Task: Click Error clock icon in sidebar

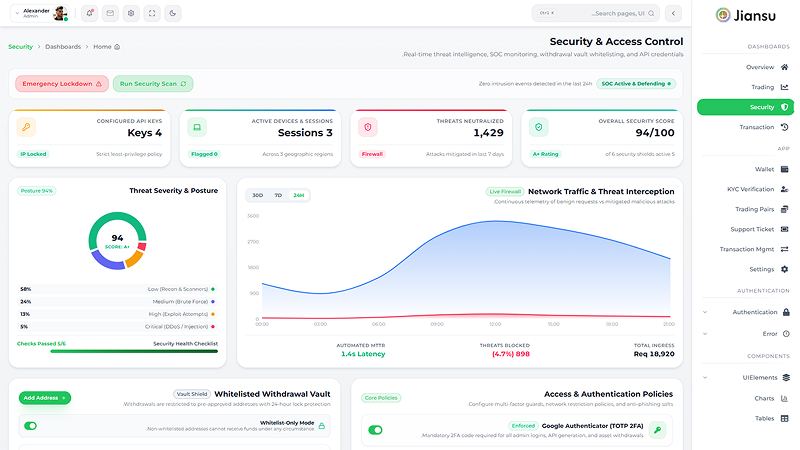Action: click(786, 334)
